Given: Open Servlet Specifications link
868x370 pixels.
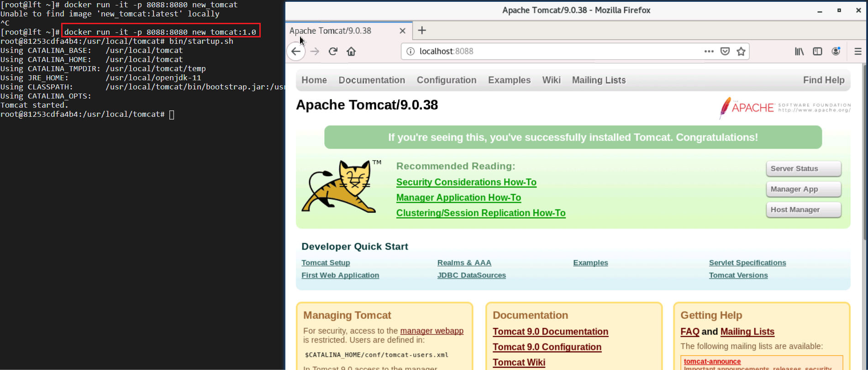Looking at the screenshot, I should tap(747, 263).
